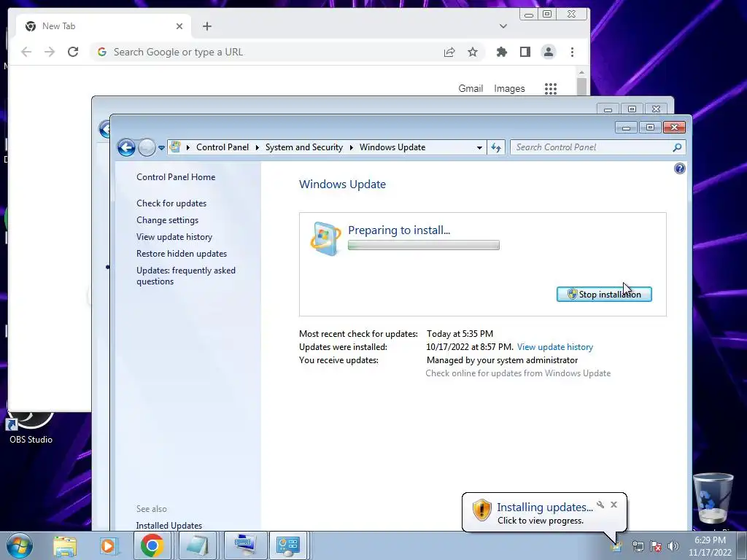
Task: Expand the arrow before Control Panel breadcrumb
Action: coord(187,147)
